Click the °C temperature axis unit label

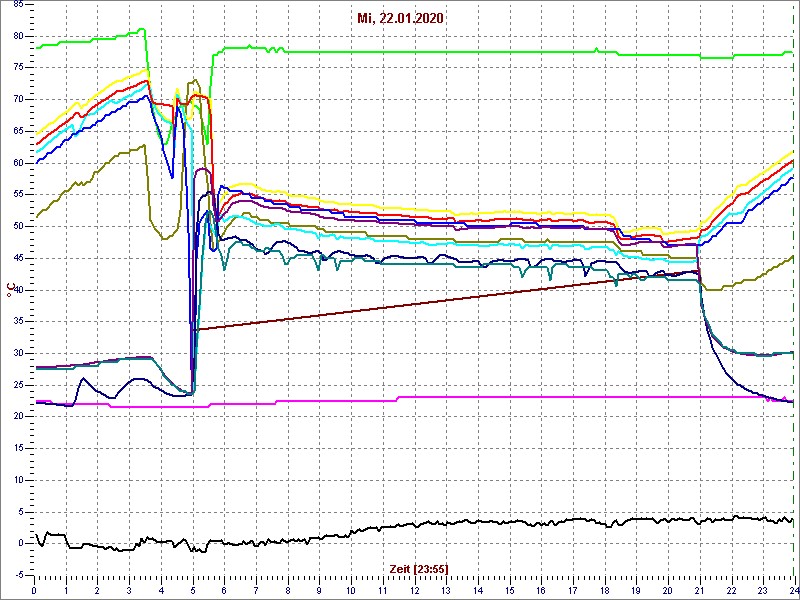9,290
